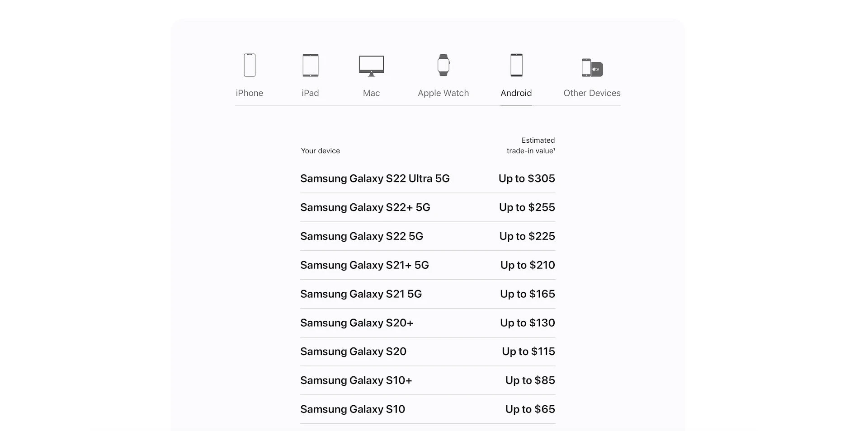Choose the Mac desktop icon
The width and height of the screenshot is (868, 431).
(371, 66)
